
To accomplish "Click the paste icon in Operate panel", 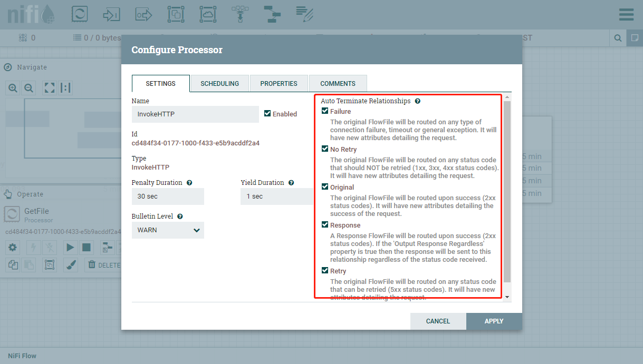I will (29, 265).
